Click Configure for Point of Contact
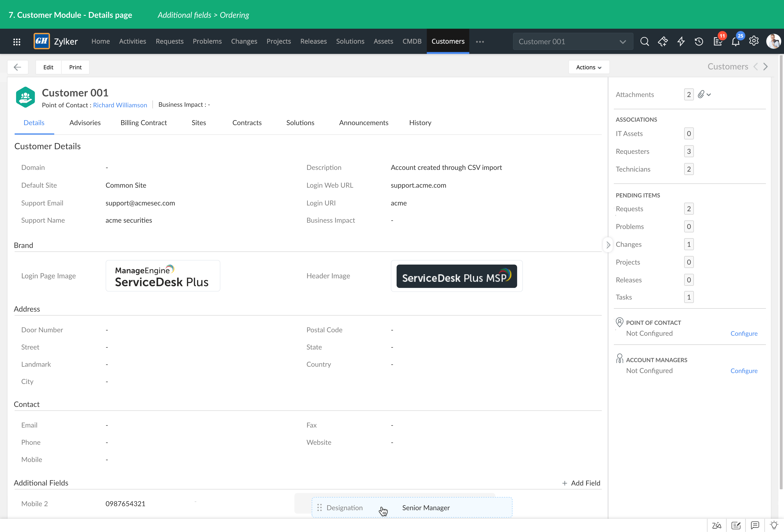The width and height of the screenshot is (784, 532). [x=744, y=333]
